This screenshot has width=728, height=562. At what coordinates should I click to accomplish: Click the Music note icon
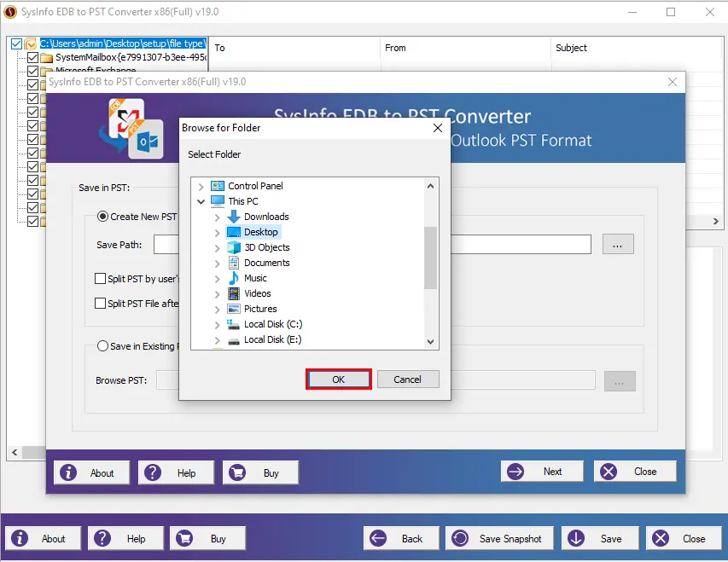[x=234, y=277]
